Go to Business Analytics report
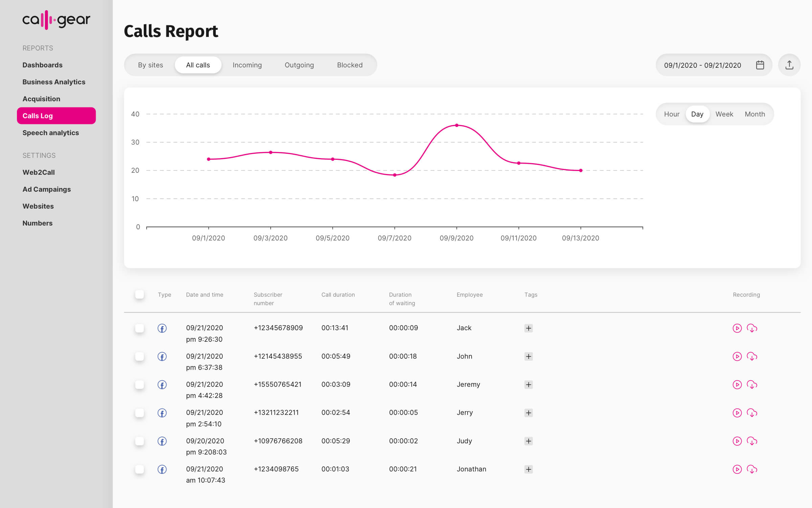Viewport: 812px width, 508px height. point(54,82)
